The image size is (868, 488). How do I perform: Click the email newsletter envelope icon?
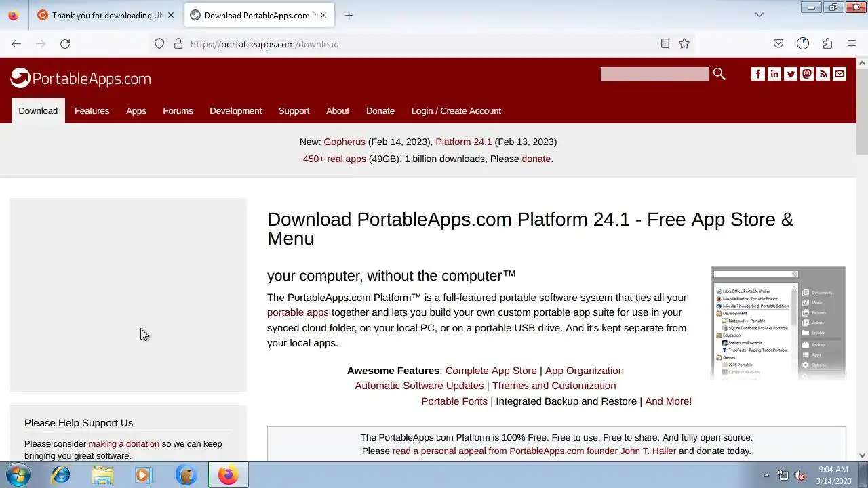[840, 74]
